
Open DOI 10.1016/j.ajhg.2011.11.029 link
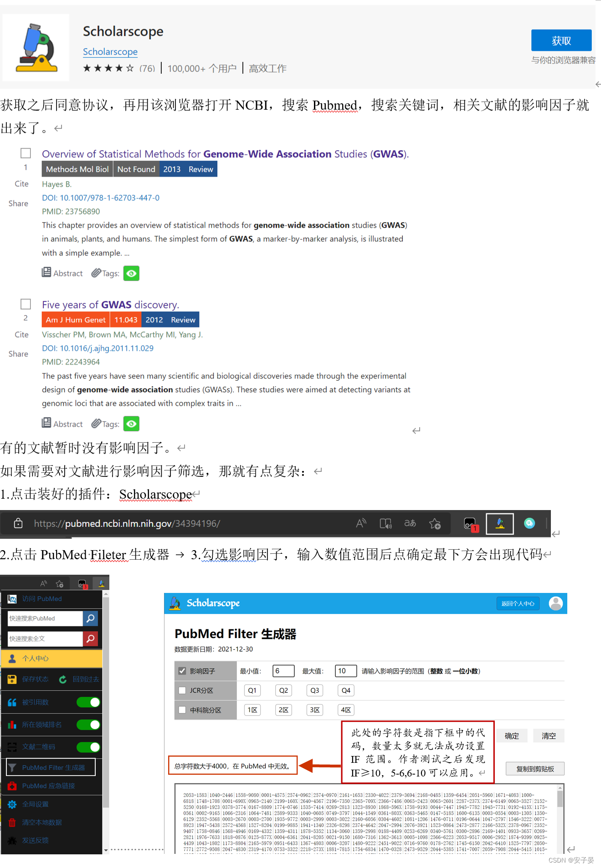(98, 348)
